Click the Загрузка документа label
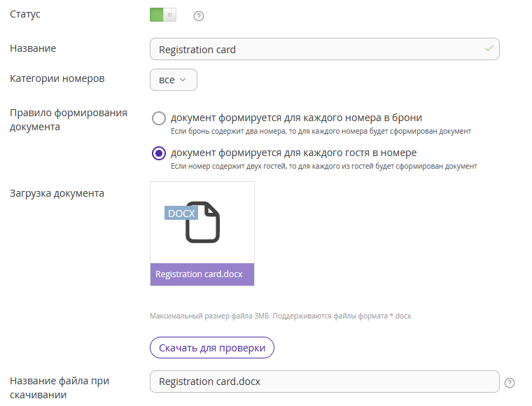The width and height of the screenshot is (532, 406). click(x=57, y=193)
